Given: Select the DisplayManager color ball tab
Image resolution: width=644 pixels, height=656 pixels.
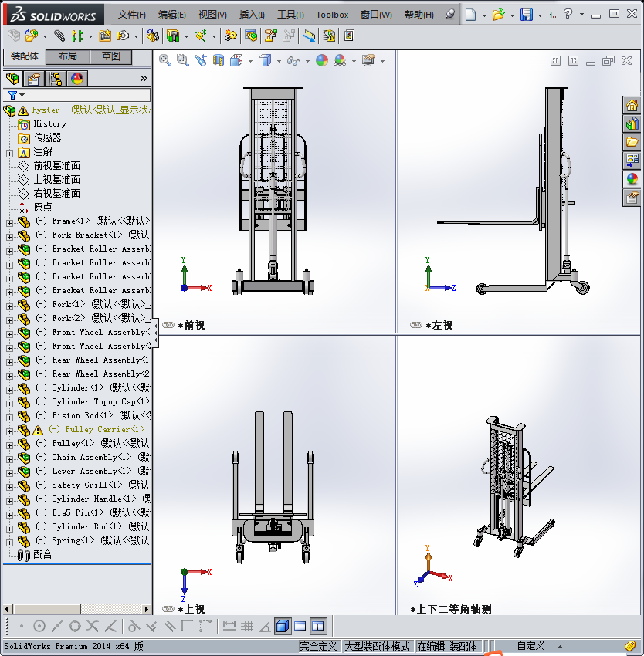Looking at the screenshot, I should point(77,79).
